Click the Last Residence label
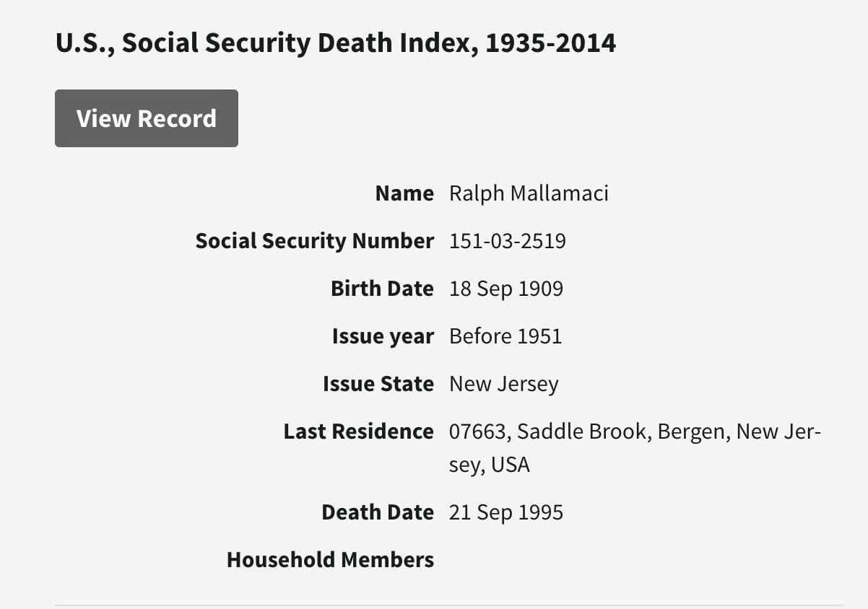868x609 pixels. click(358, 431)
